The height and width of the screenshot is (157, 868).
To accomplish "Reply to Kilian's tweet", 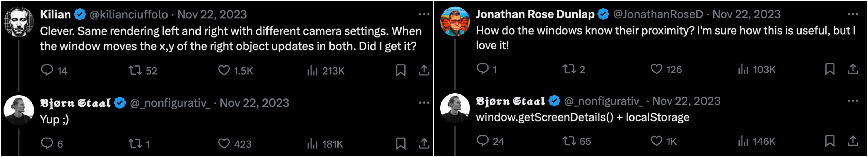I will pos(47,70).
